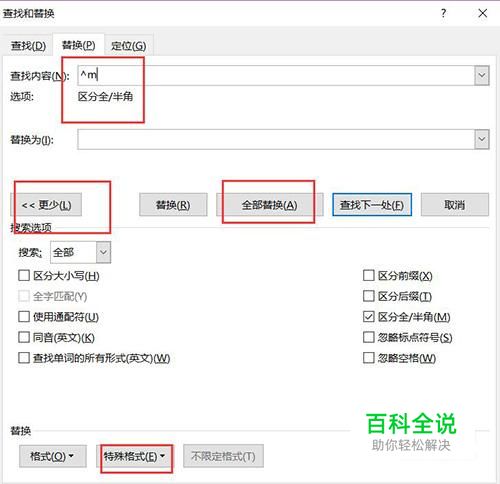Collapse options with << 更少(L) button

[46, 205]
